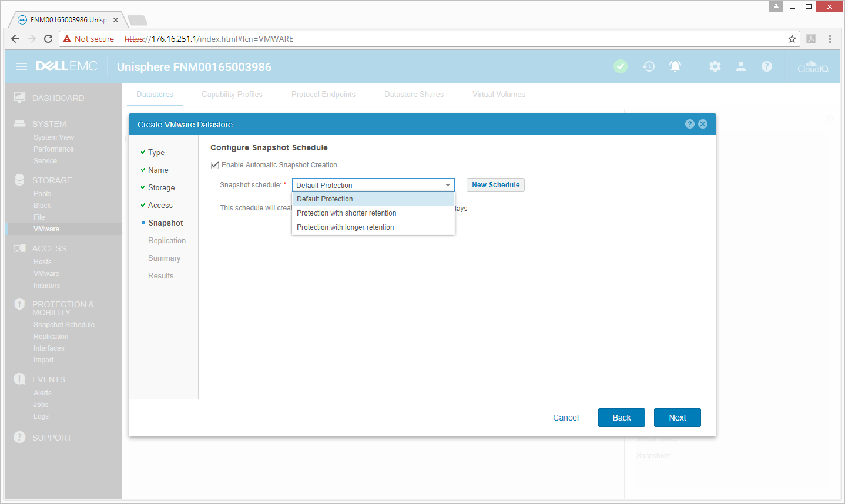Open Initiators under Access
845x504 pixels.
[46, 285]
